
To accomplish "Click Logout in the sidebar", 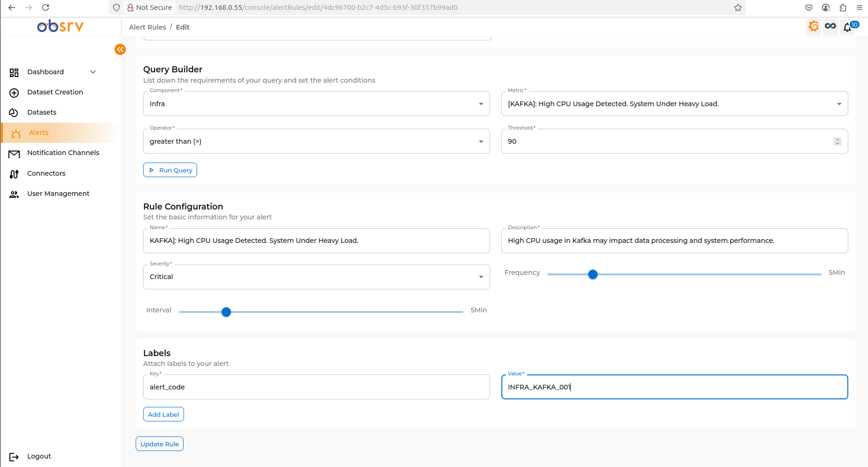I will [x=39, y=456].
